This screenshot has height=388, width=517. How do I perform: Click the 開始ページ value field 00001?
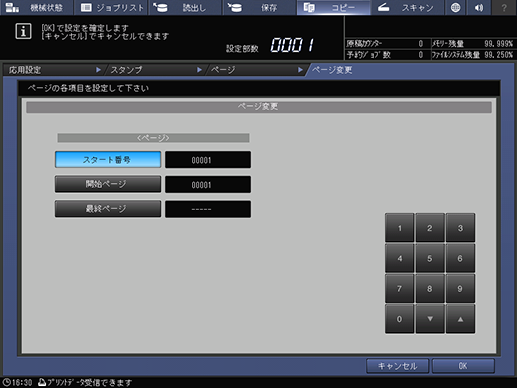(x=208, y=184)
